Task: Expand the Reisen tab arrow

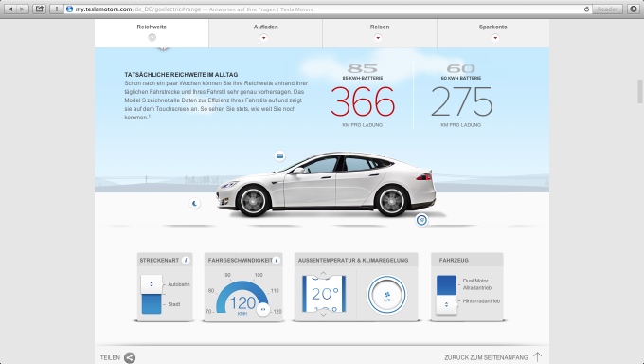Action: [378, 38]
